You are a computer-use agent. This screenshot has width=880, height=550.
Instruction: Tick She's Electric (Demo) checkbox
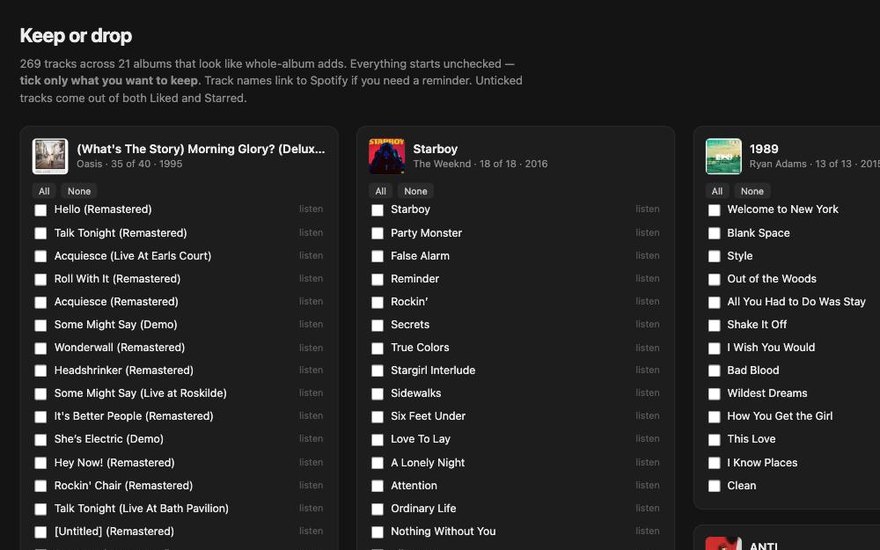pyautogui.click(x=40, y=439)
